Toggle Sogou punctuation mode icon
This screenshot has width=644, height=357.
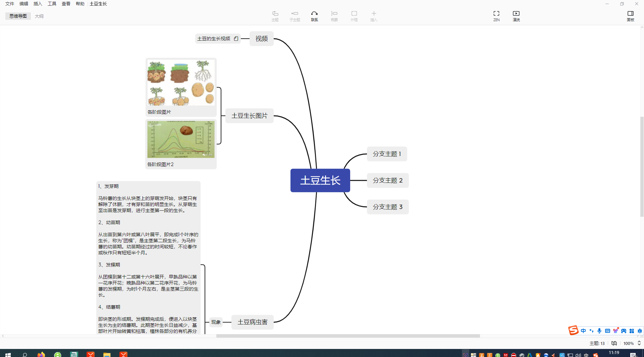click(x=591, y=331)
